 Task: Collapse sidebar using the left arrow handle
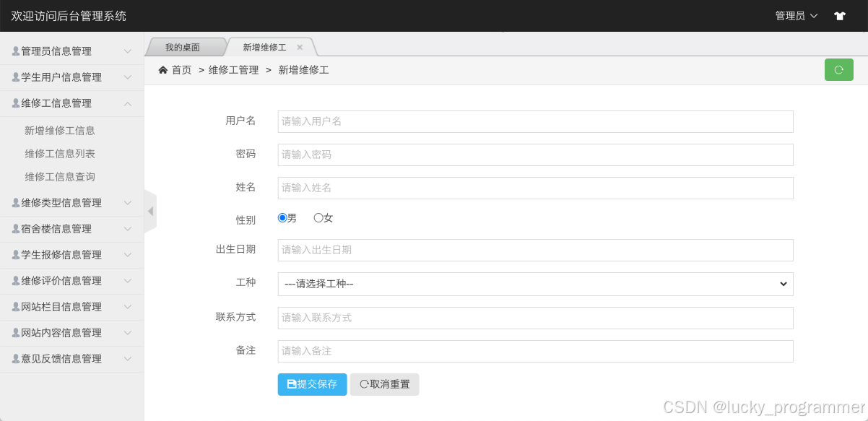[150, 212]
